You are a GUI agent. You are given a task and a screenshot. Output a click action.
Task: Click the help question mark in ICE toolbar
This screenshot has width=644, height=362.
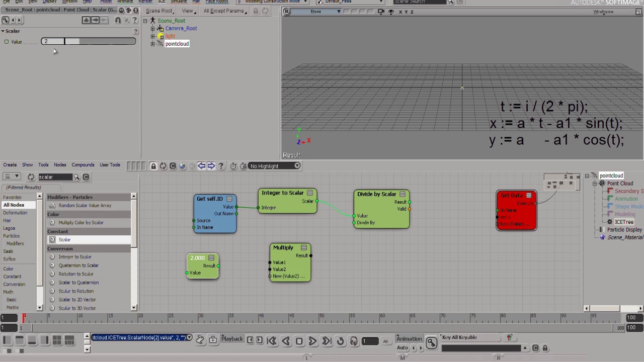click(221, 166)
